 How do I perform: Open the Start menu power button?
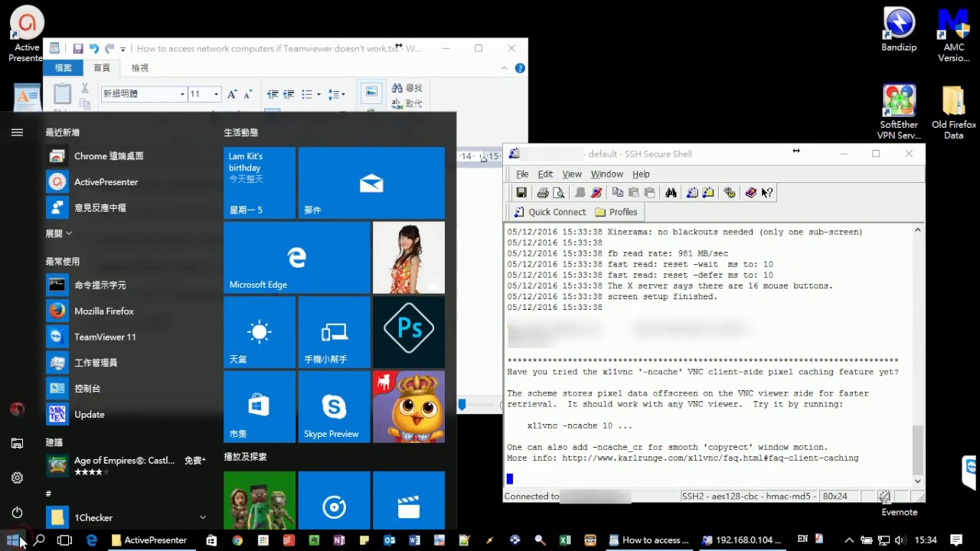click(x=17, y=512)
